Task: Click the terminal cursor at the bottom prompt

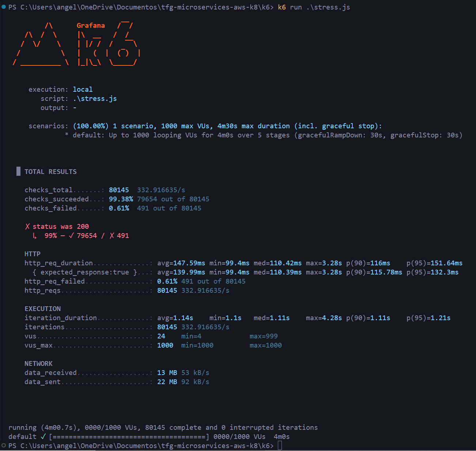Action: 280,446
